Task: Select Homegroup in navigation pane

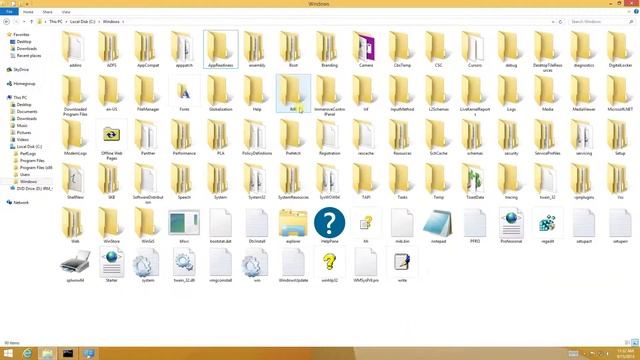Action: pos(24,83)
